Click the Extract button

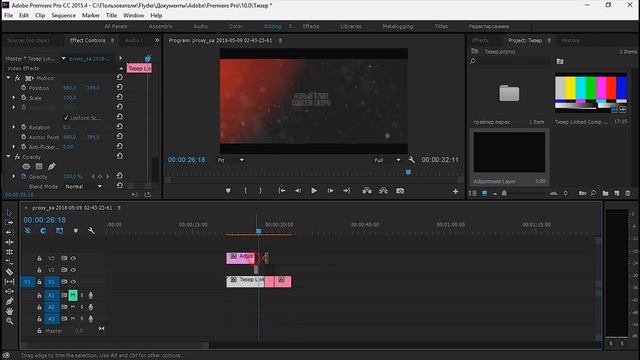pos(383,191)
